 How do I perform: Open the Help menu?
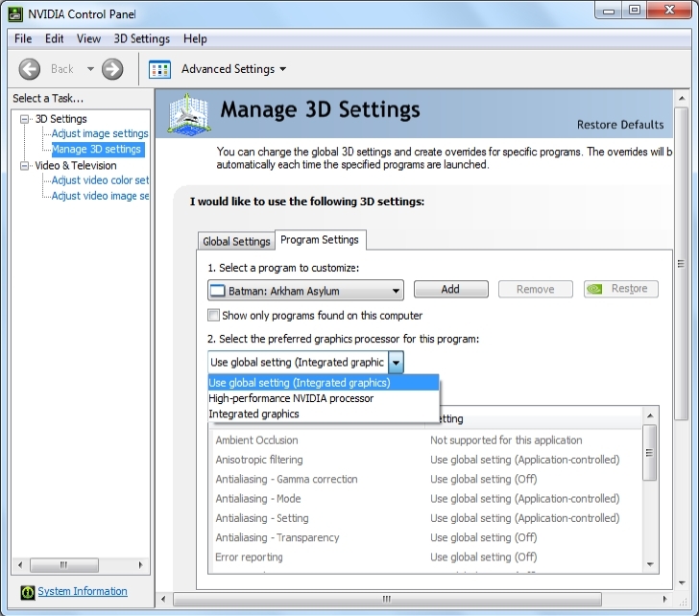[x=195, y=38]
